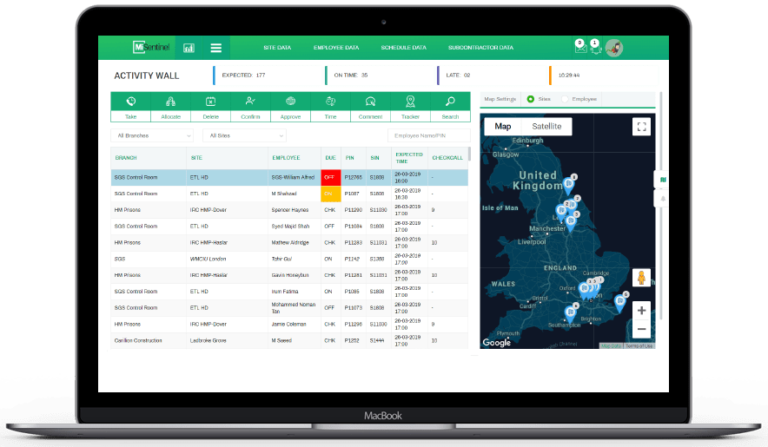Image resolution: width=768 pixels, height=447 pixels.
Task: Click the Time icon
Action: [331, 101]
